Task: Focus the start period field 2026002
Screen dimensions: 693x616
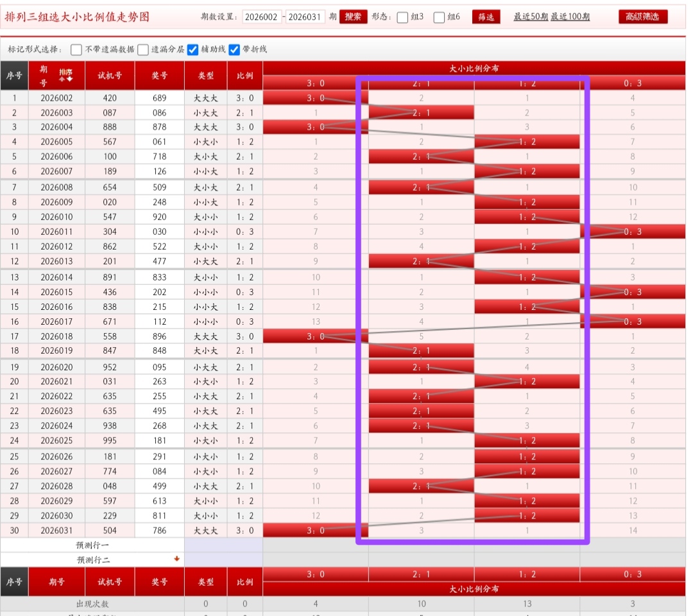Action: pos(262,17)
